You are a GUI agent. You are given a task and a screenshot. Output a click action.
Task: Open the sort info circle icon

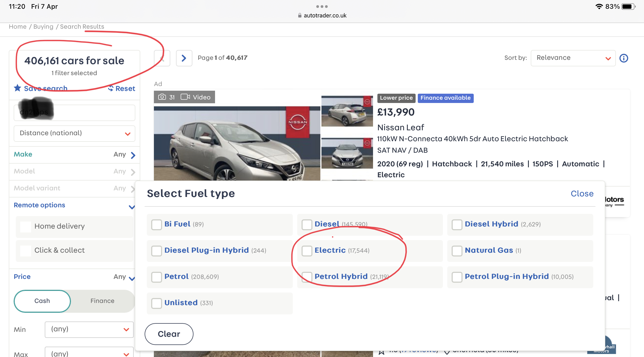(x=624, y=58)
